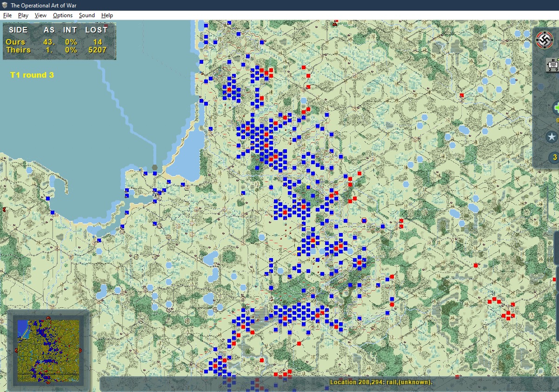Viewport: 559px width, 392px height.
Task: Open the Help menu
Action: (107, 15)
